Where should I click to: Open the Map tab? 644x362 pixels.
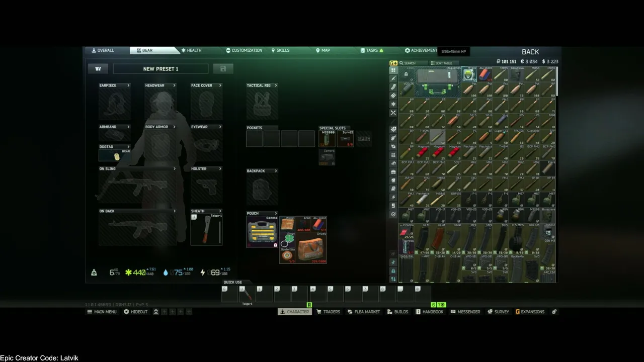click(x=323, y=50)
